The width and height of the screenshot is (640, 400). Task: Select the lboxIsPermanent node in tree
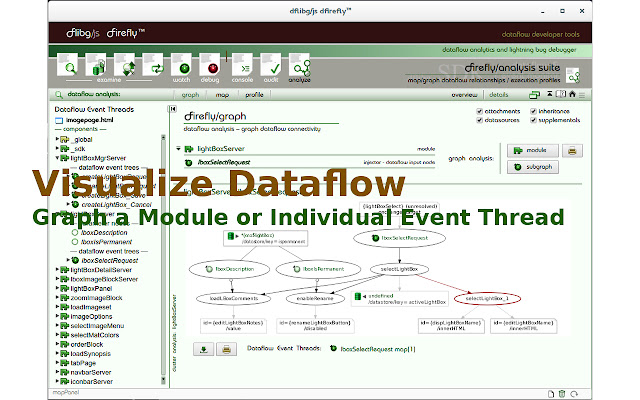pos(107,242)
